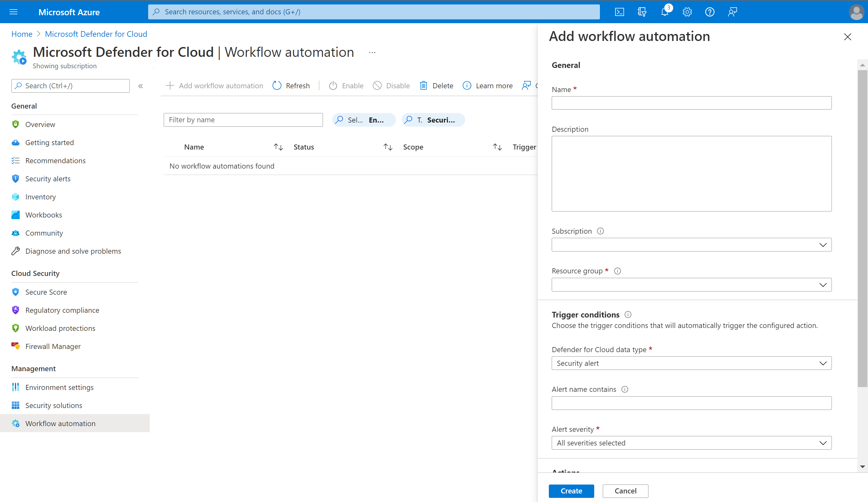Viewport: 868px width, 502px height.
Task: Click the Learn more info button
Action: click(487, 85)
